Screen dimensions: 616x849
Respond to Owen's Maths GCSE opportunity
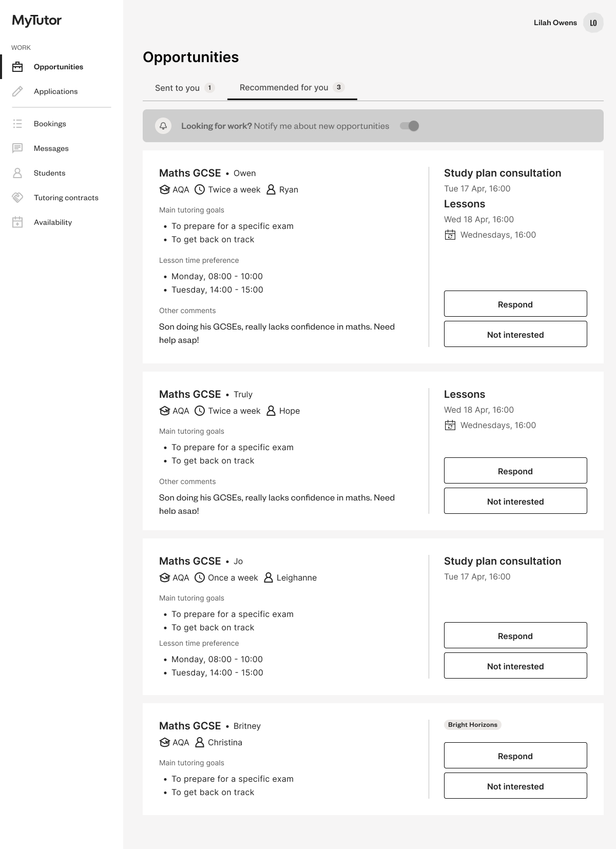click(515, 304)
